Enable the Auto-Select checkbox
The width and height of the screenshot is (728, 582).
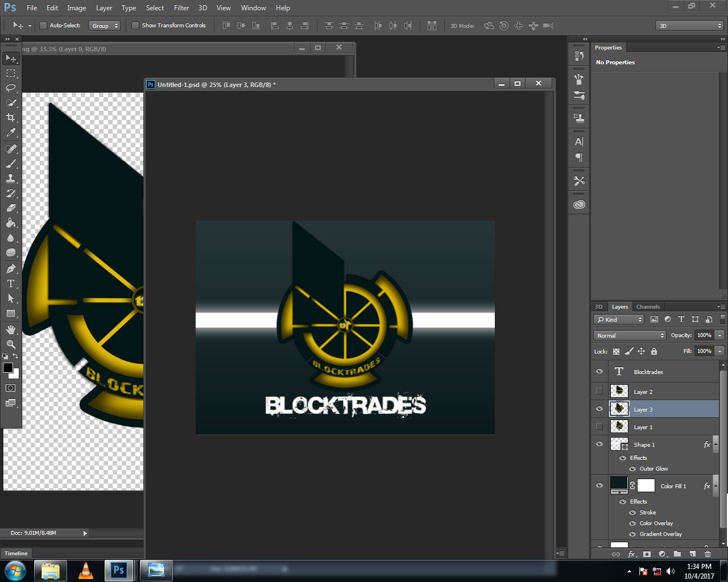pos(43,26)
